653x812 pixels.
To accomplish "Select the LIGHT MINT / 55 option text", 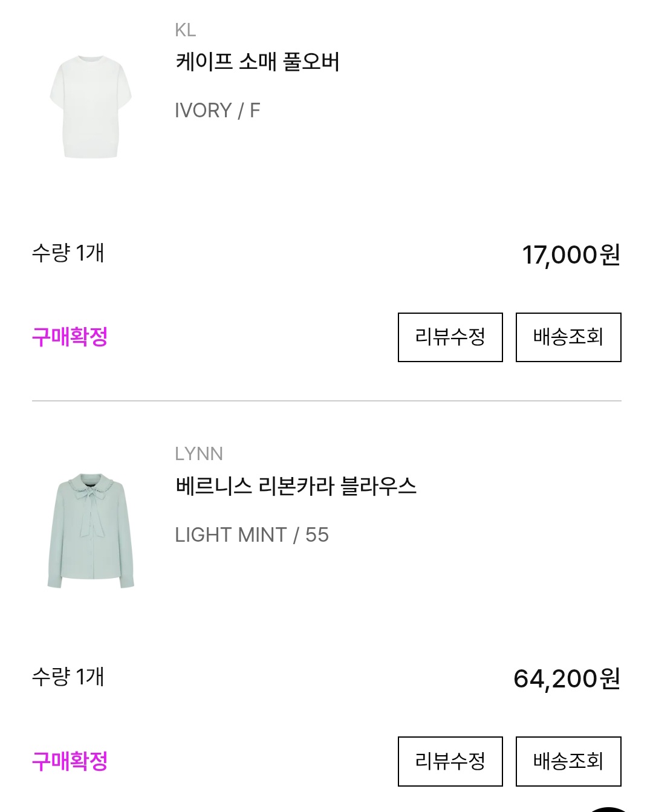I will 252,535.
